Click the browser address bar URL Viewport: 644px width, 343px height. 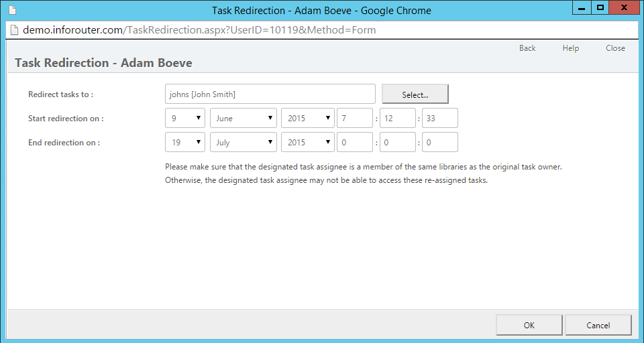(x=199, y=30)
